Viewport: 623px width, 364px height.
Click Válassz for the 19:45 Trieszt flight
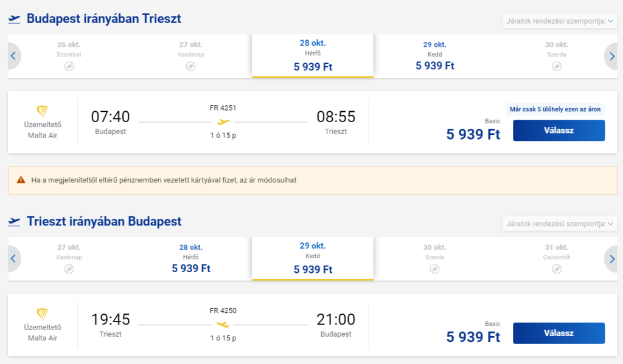tap(559, 333)
